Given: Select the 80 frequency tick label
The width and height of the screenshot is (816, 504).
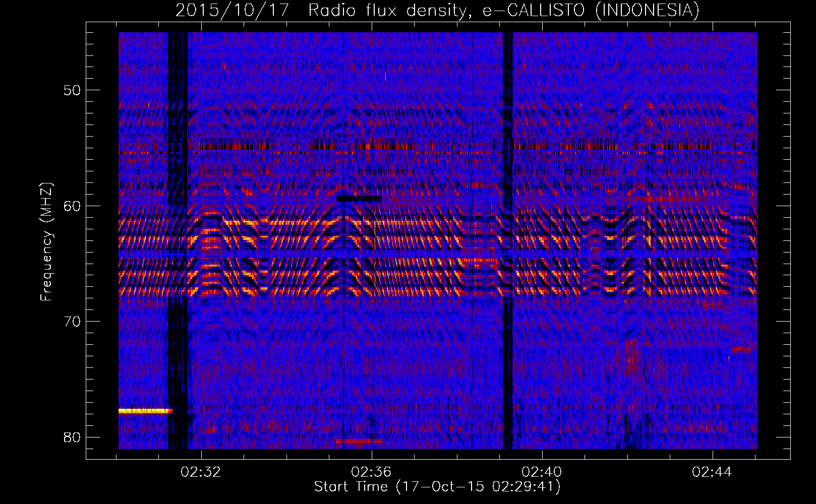Looking at the screenshot, I should pos(73,437).
